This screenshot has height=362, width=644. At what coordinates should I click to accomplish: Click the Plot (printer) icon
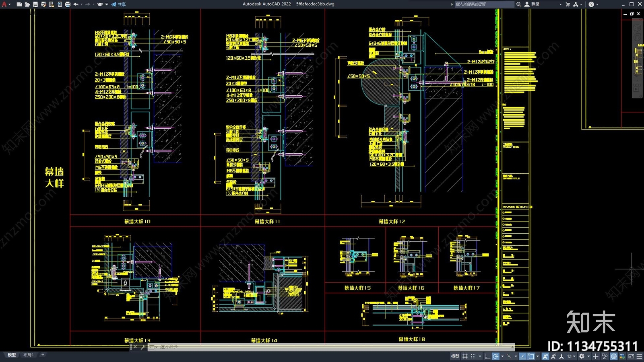point(68,4)
